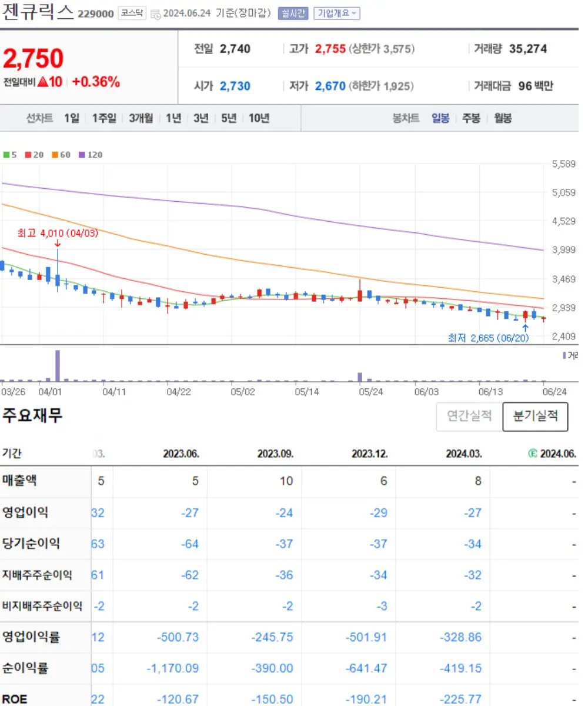Select the 3년 line chart tab
Viewport: 588px width, 706px height.
coord(201,118)
